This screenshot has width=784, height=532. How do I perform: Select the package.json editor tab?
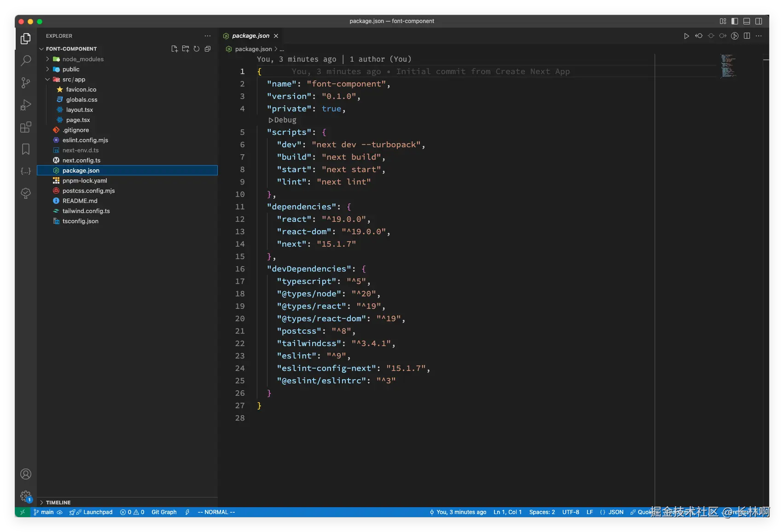250,36
